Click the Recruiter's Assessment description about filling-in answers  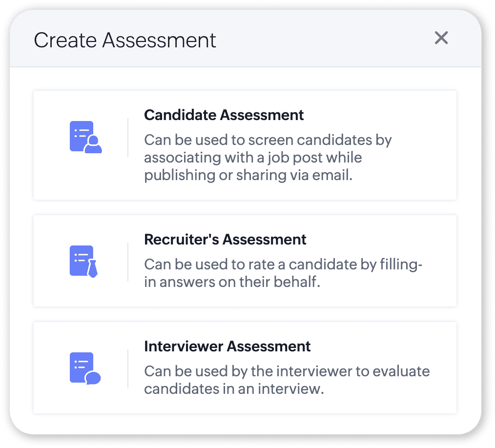tap(283, 273)
